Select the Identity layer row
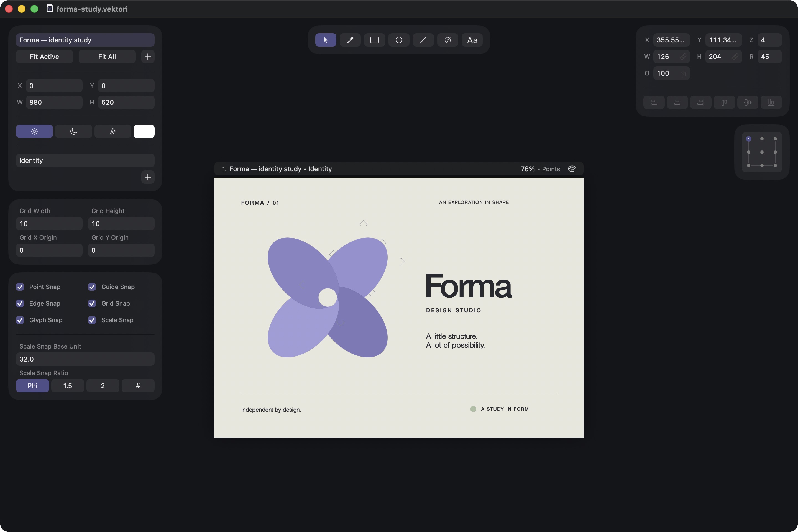Image resolution: width=798 pixels, height=532 pixels. 85,160
